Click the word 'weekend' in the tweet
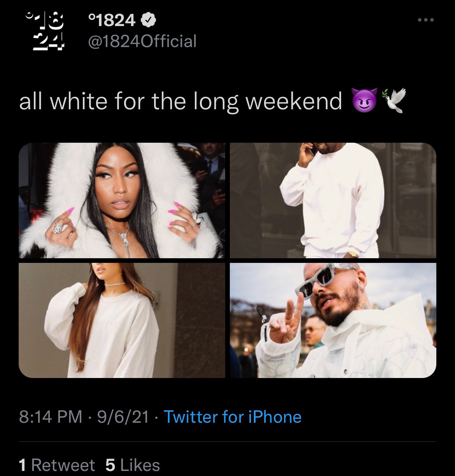 tap(294, 101)
